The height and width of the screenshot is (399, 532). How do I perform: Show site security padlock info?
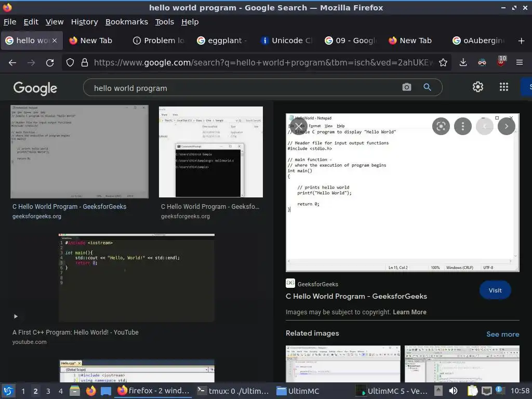point(85,62)
